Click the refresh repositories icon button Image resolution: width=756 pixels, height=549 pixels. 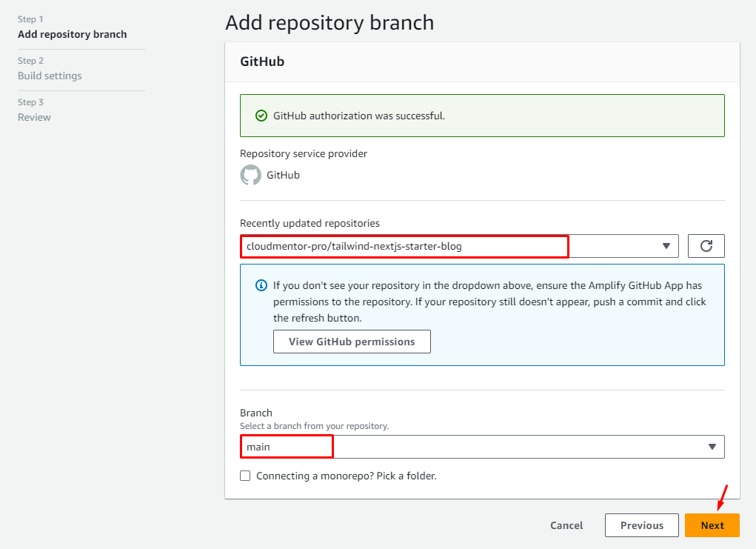tap(706, 246)
